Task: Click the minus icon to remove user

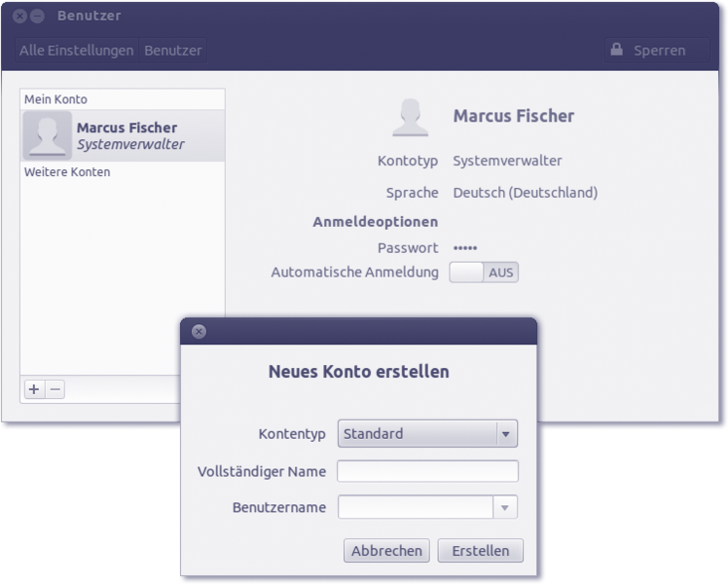Action: tap(55, 389)
